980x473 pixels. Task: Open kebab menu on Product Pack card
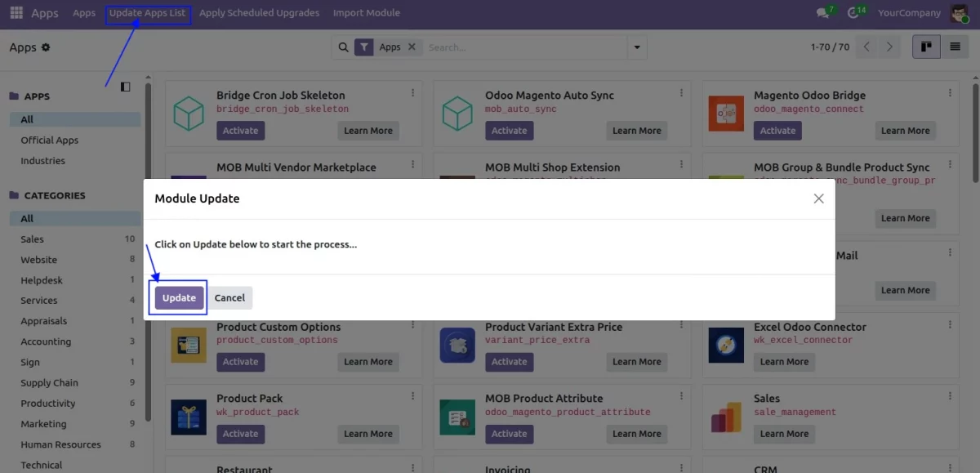point(412,397)
